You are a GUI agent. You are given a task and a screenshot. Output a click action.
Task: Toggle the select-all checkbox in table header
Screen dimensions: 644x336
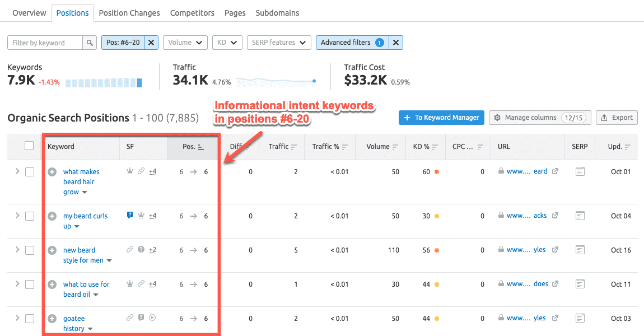click(x=30, y=146)
